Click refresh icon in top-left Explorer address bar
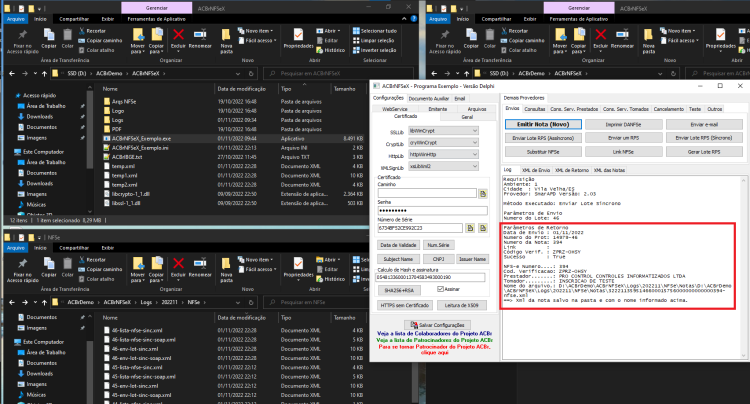 (x=251, y=74)
